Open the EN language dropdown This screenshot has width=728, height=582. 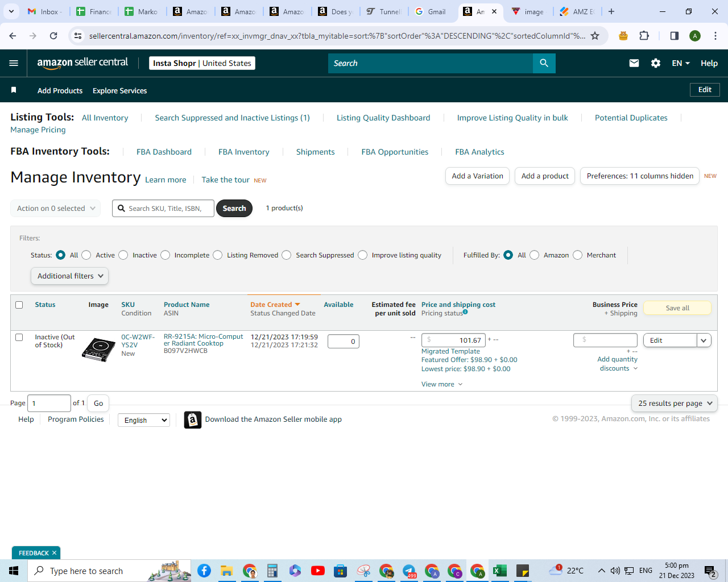(681, 63)
